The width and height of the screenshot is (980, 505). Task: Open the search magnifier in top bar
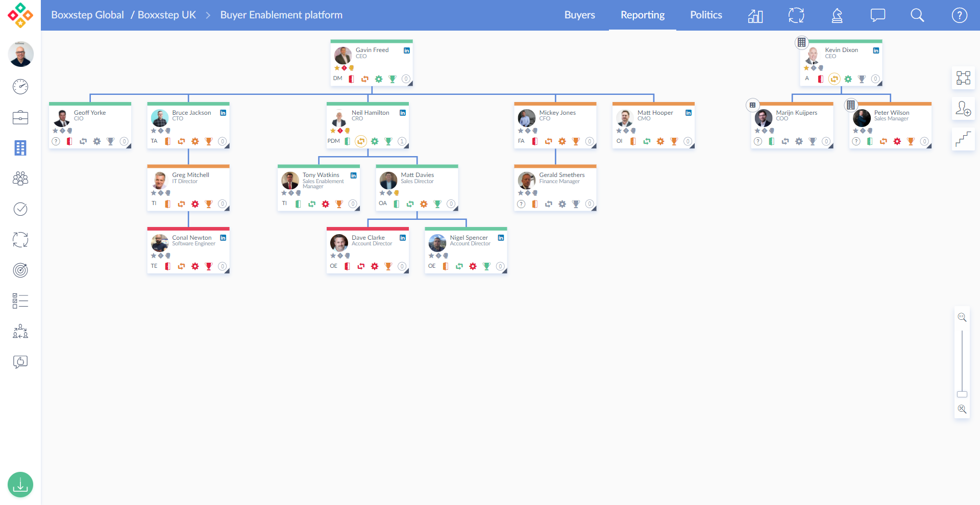917,15
